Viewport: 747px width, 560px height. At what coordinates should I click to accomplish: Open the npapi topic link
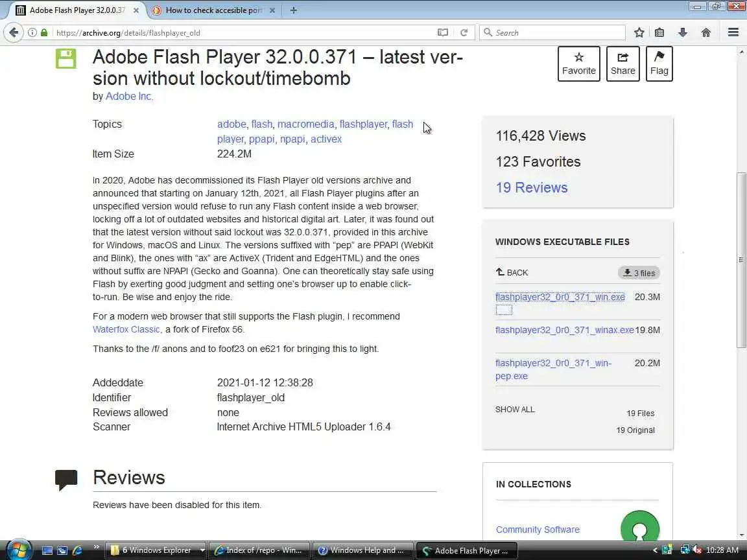(292, 139)
